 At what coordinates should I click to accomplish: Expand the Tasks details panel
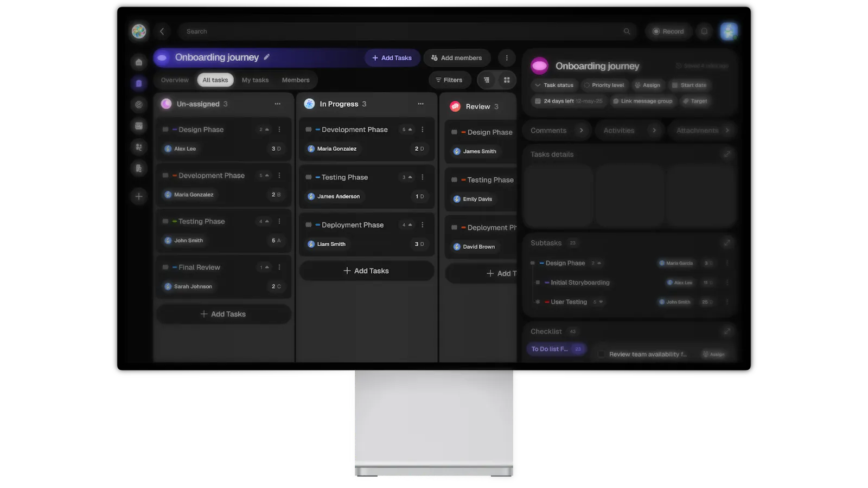click(x=727, y=155)
